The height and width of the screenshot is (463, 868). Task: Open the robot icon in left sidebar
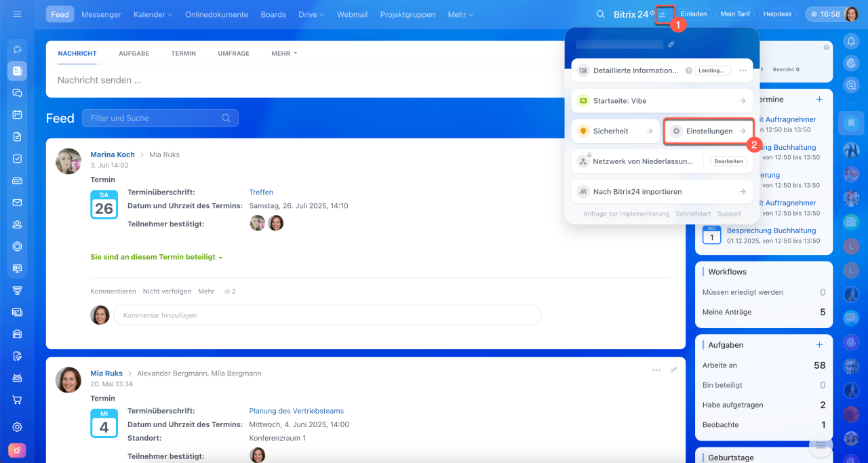pyautogui.click(x=18, y=378)
